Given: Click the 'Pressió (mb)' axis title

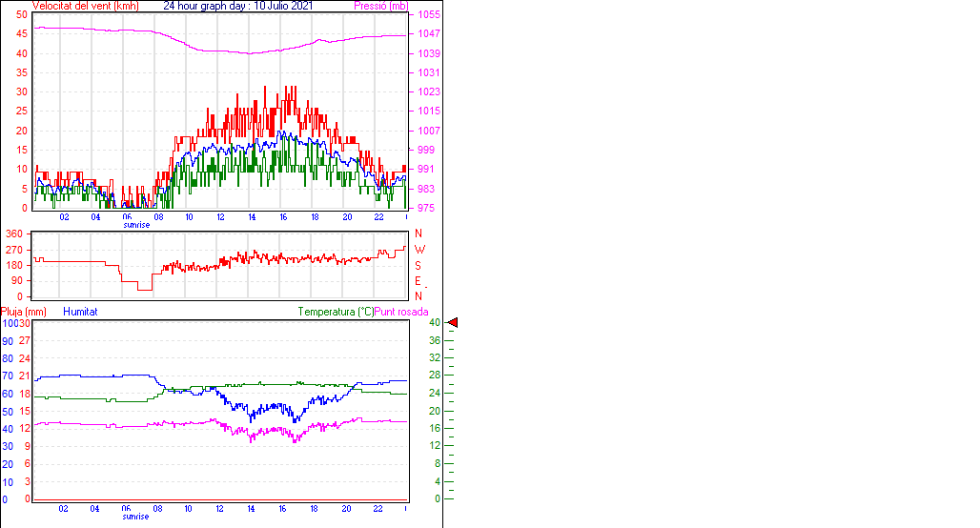Looking at the screenshot, I should [x=380, y=6].
